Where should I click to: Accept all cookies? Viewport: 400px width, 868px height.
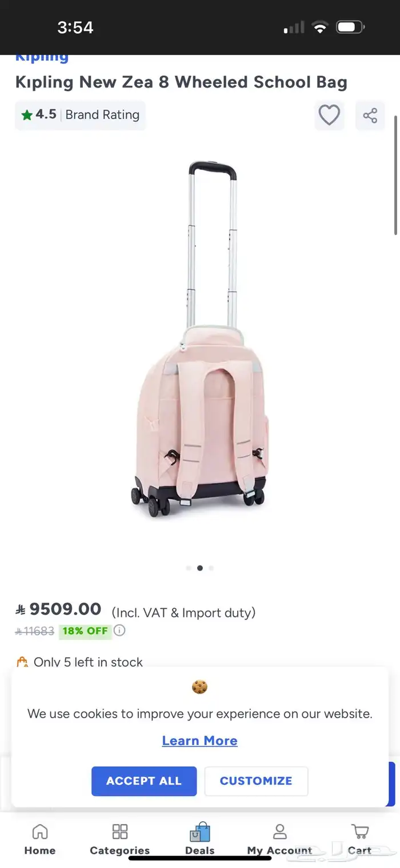pos(144,781)
